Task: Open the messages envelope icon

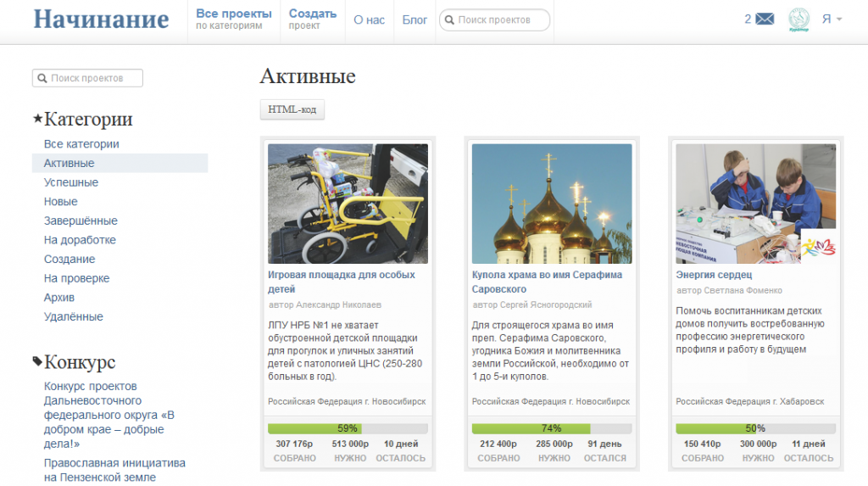Action: point(765,19)
